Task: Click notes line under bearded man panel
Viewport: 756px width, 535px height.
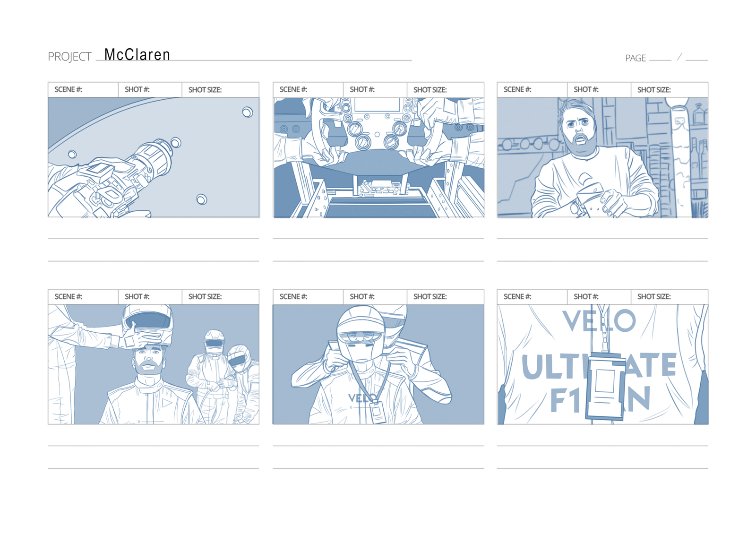Action: click(x=602, y=238)
